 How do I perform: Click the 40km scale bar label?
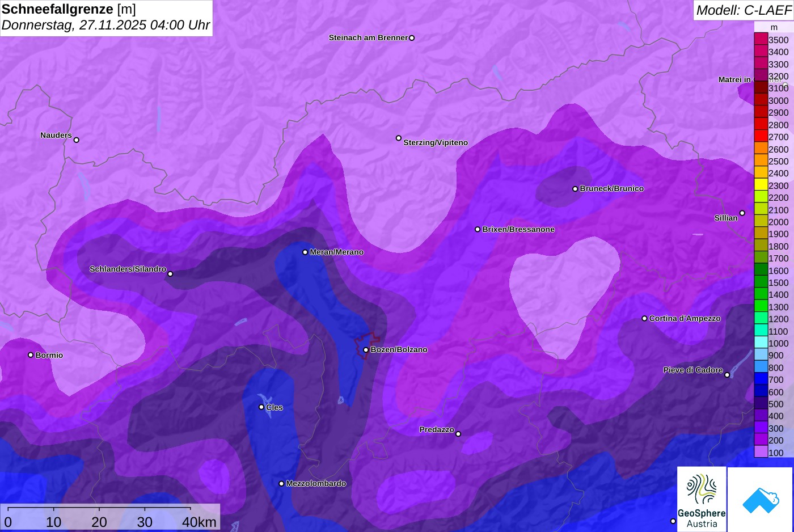coord(199,522)
